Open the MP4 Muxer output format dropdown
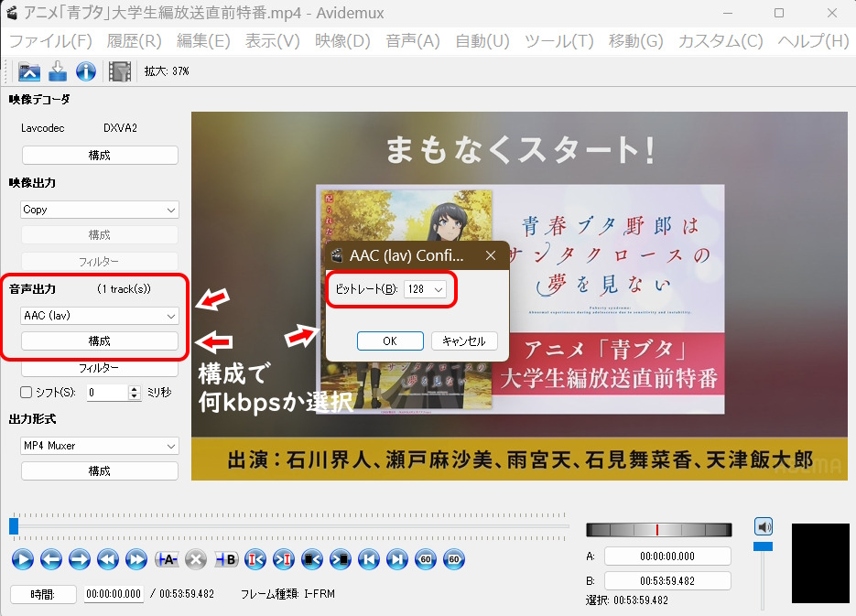The width and height of the screenshot is (856, 616). 100,446
